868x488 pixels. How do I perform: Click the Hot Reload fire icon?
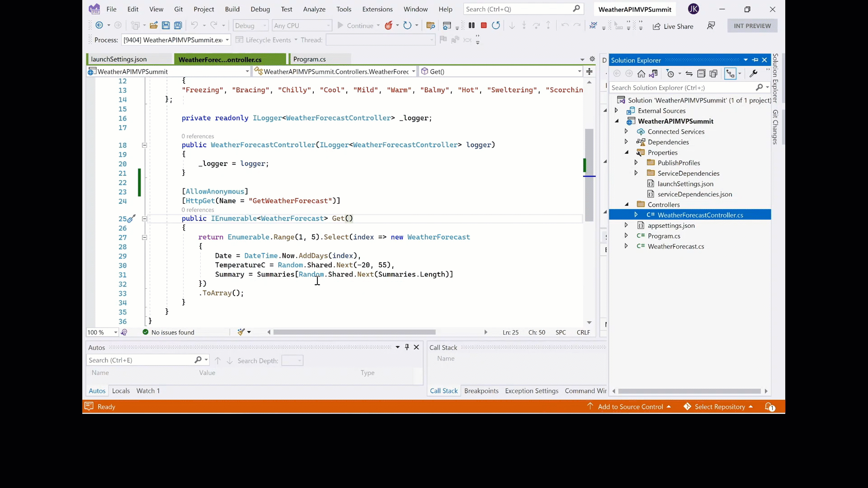click(388, 25)
